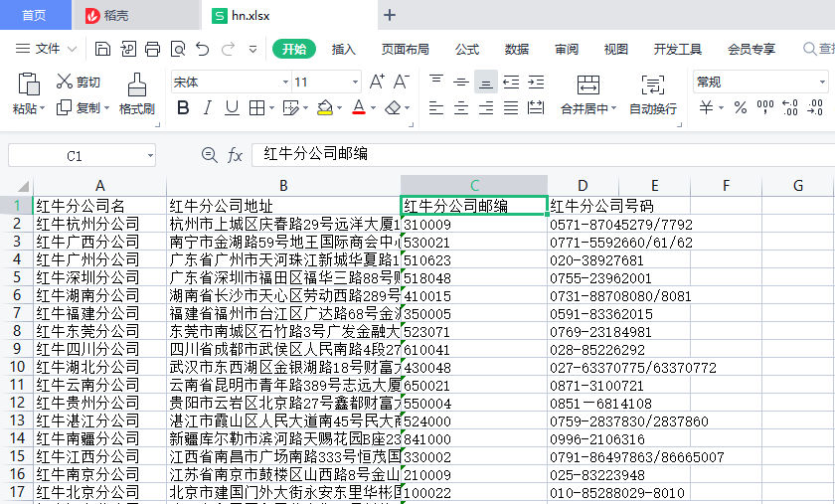Open Print Preview icon
Screen dimensions: 835x504
(x=177, y=49)
